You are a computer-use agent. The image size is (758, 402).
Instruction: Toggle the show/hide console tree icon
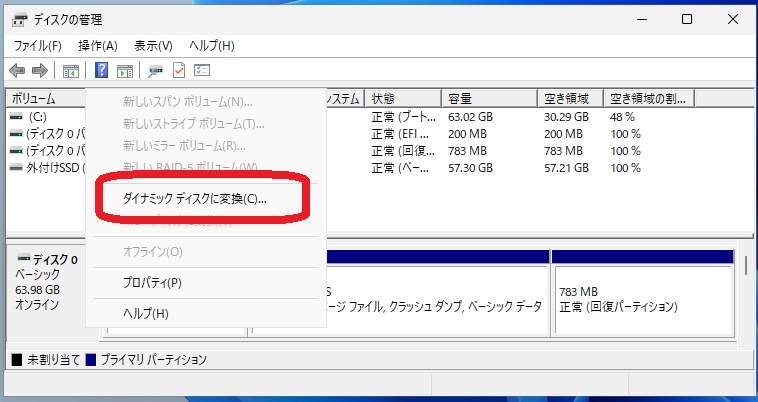coord(71,71)
